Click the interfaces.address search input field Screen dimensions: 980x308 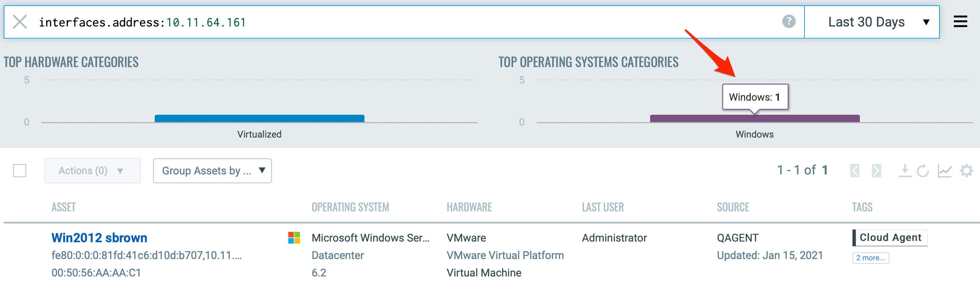[403, 22]
